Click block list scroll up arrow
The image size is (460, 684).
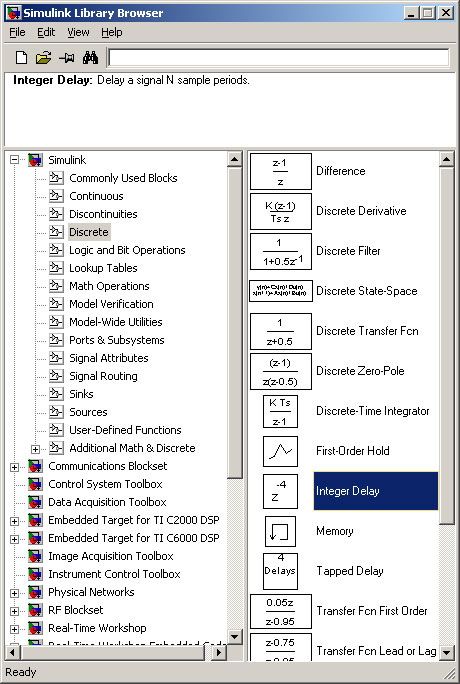446,159
